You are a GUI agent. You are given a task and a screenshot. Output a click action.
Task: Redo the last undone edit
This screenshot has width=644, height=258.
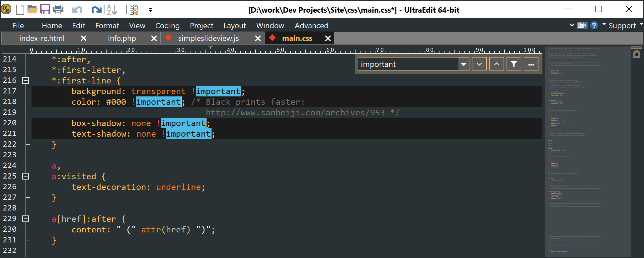coord(96,10)
